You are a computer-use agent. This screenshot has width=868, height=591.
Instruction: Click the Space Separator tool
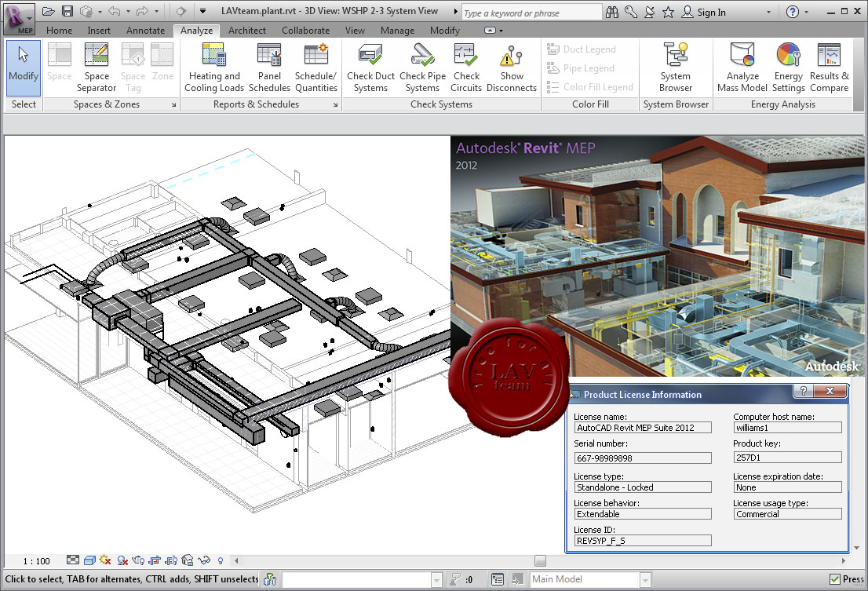[x=97, y=67]
